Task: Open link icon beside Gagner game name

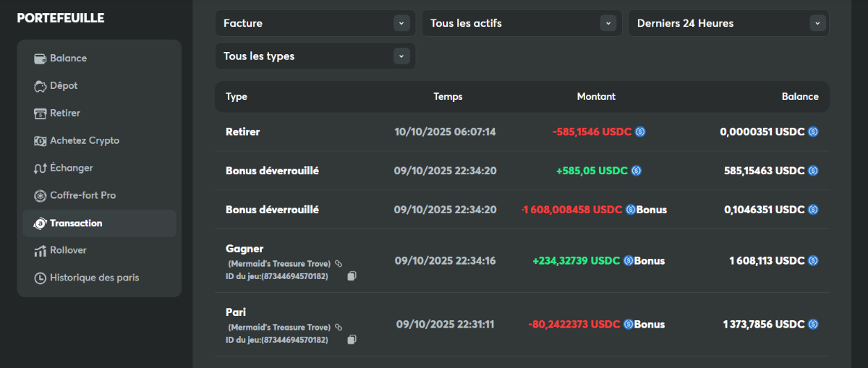Action: pyautogui.click(x=339, y=264)
